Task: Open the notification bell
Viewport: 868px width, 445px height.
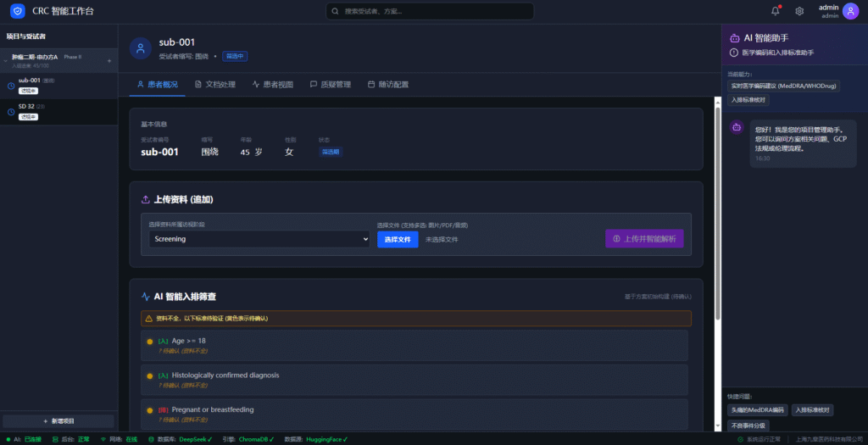Action: (x=775, y=11)
